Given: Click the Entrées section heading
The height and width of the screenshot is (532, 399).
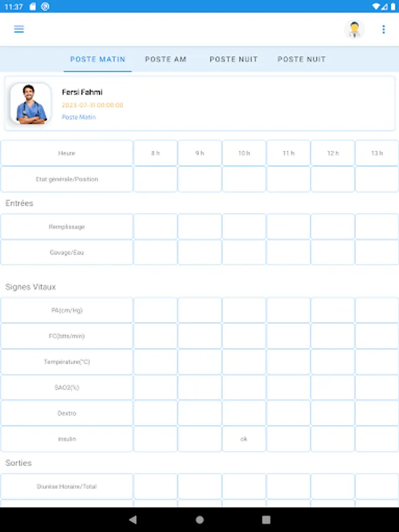Looking at the screenshot, I should [x=20, y=203].
